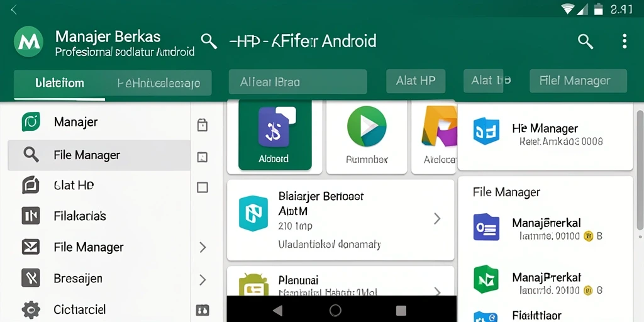The image size is (644, 322).
Task: Select the Aliear IBrao tab
Action: click(297, 82)
